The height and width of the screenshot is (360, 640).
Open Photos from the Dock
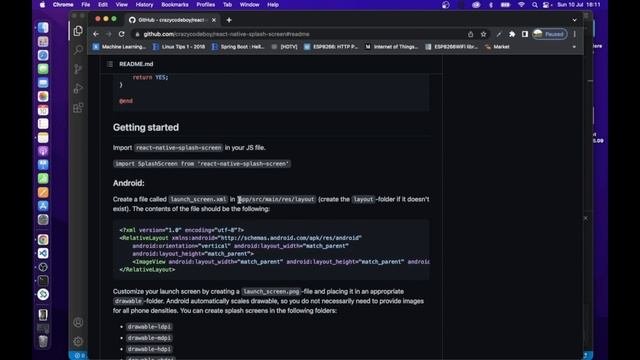pos(43,96)
